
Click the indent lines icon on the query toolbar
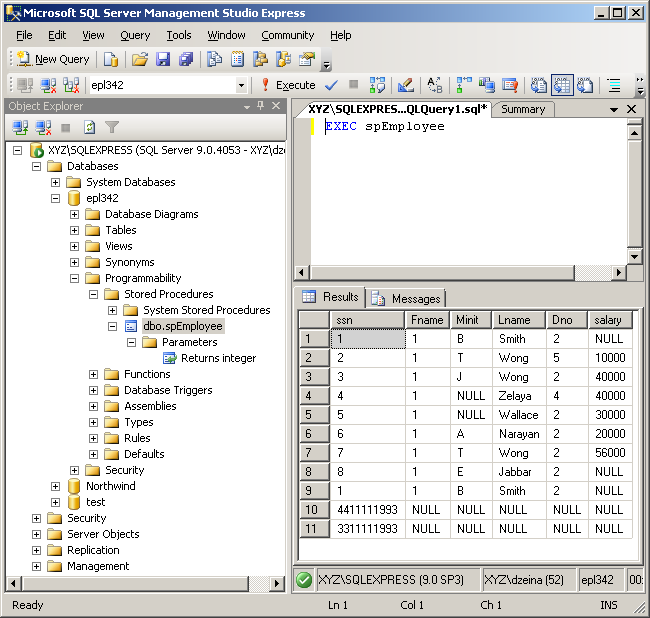pos(614,85)
